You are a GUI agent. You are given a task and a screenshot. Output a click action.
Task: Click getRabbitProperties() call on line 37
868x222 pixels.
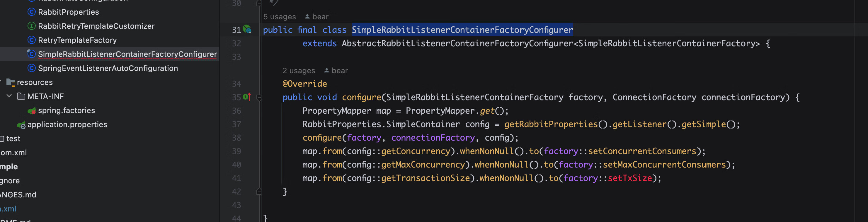[556, 124]
